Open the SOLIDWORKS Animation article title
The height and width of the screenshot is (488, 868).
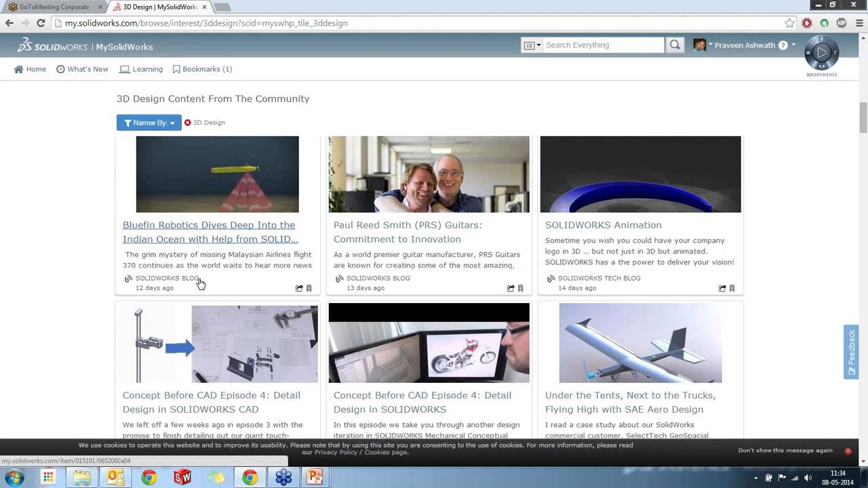coord(603,225)
